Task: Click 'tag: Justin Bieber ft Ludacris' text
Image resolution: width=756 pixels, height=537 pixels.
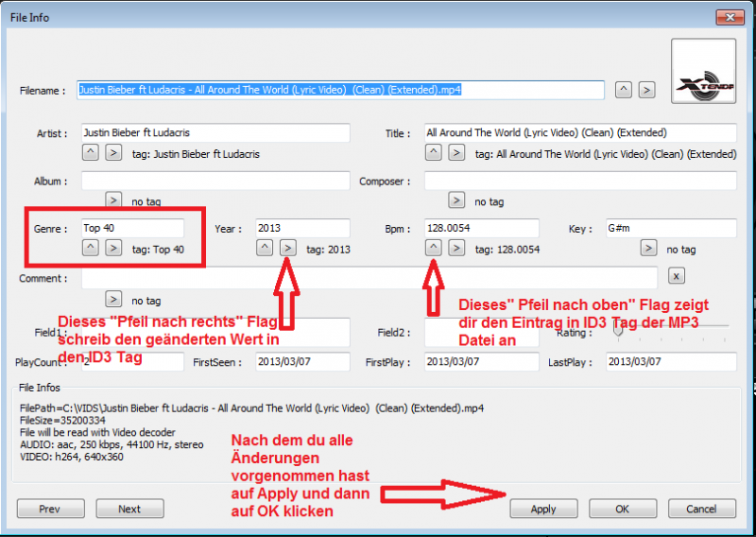Action: pos(196,154)
